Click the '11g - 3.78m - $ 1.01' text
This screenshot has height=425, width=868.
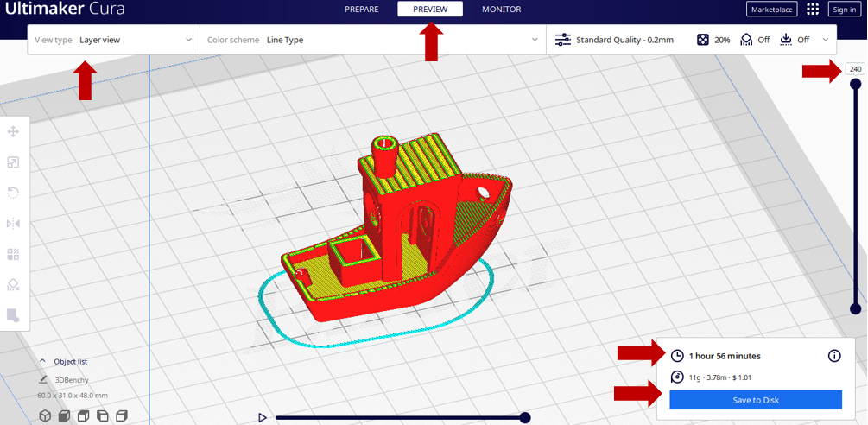pos(719,377)
